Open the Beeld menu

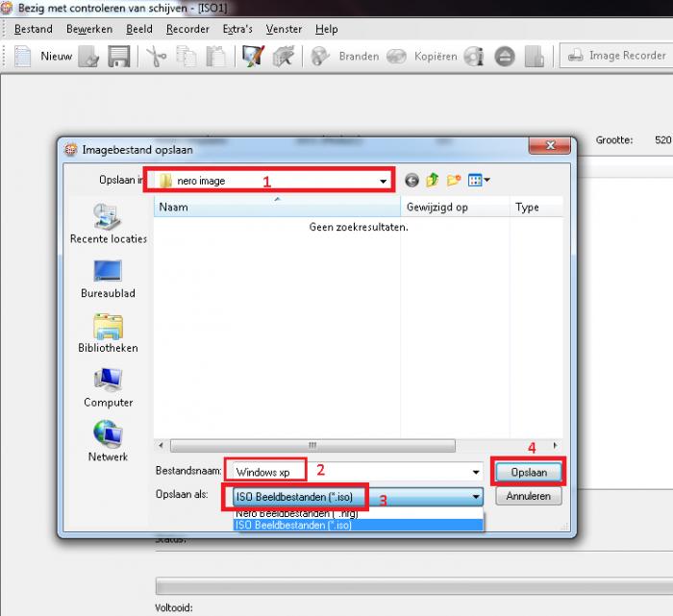pyautogui.click(x=139, y=29)
